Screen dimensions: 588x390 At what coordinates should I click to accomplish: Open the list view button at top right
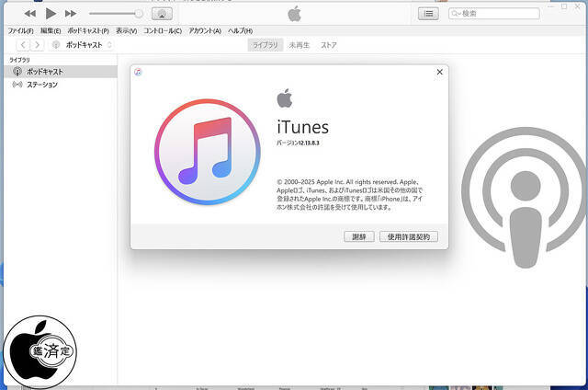click(428, 14)
